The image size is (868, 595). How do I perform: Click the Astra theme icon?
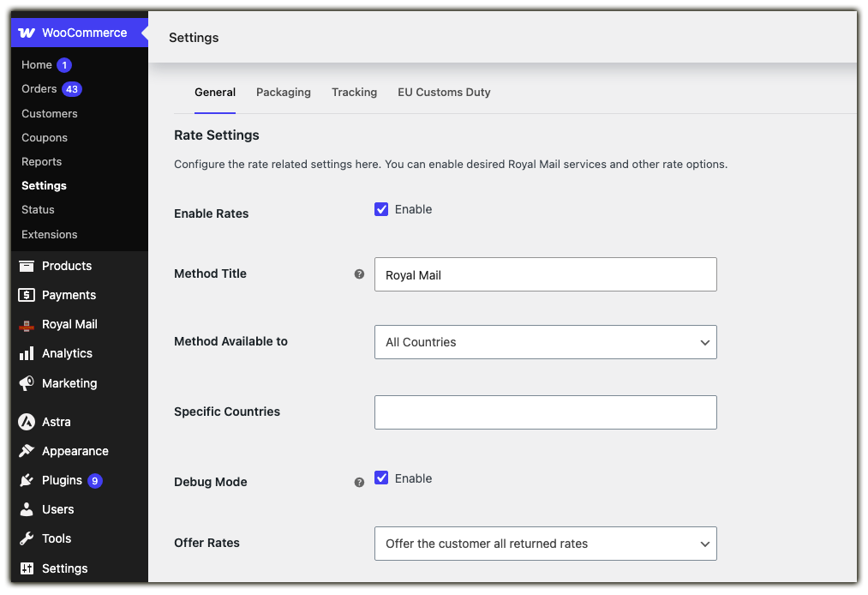(x=27, y=422)
